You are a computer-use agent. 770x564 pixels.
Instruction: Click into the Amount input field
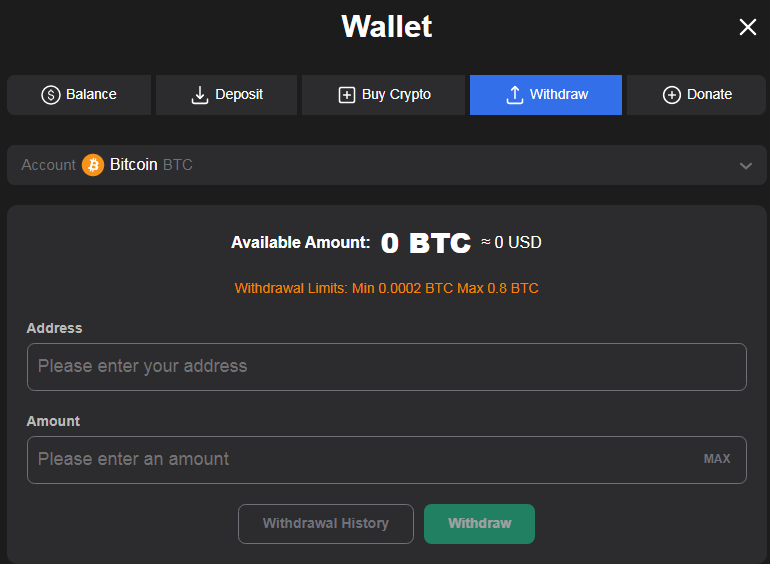(x=360, y=460)
